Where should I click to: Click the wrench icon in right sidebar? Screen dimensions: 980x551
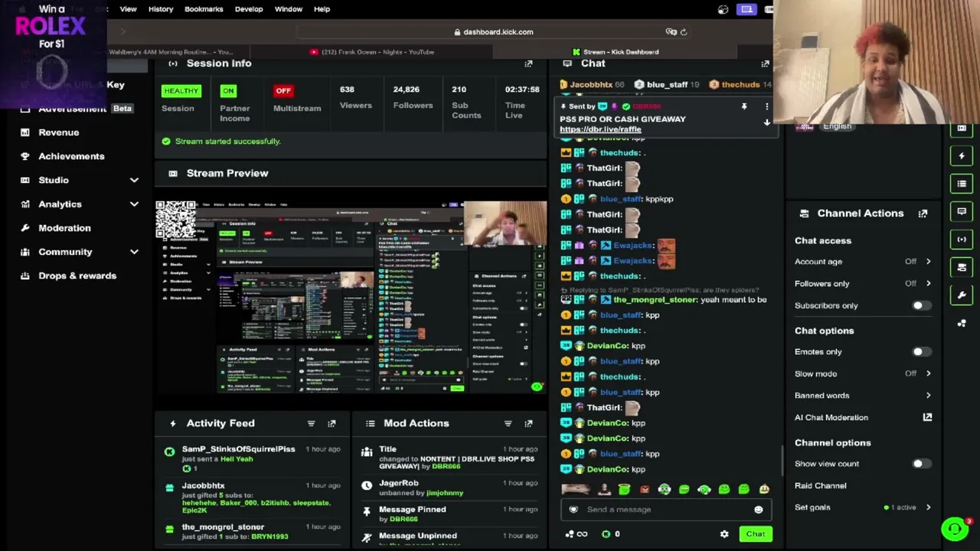click(962, 295)
